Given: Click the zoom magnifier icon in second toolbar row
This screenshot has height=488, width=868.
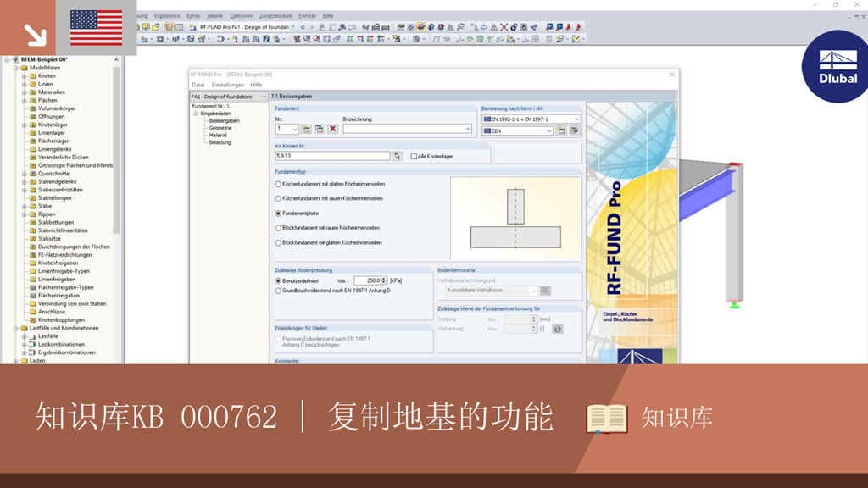Looking at the screenshot, I should (307, 39).
